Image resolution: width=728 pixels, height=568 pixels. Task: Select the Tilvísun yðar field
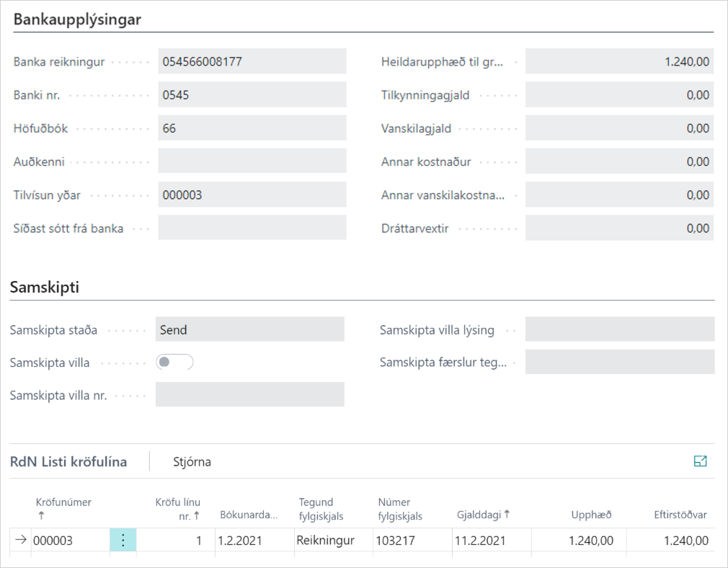tap(252, 195)
